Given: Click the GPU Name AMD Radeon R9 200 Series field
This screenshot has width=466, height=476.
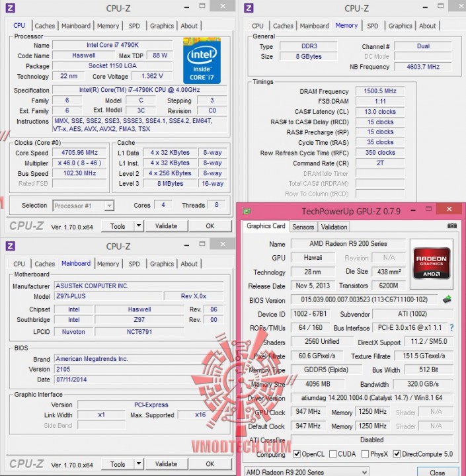Looking at the screenshot, I should click(348, 243).
